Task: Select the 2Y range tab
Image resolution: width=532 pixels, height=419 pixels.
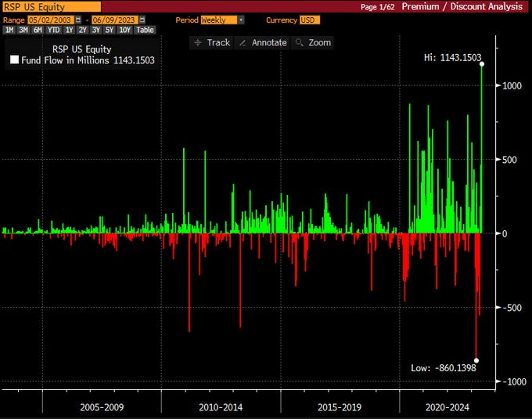Action: pyautogui.click(x=82, y=30)
